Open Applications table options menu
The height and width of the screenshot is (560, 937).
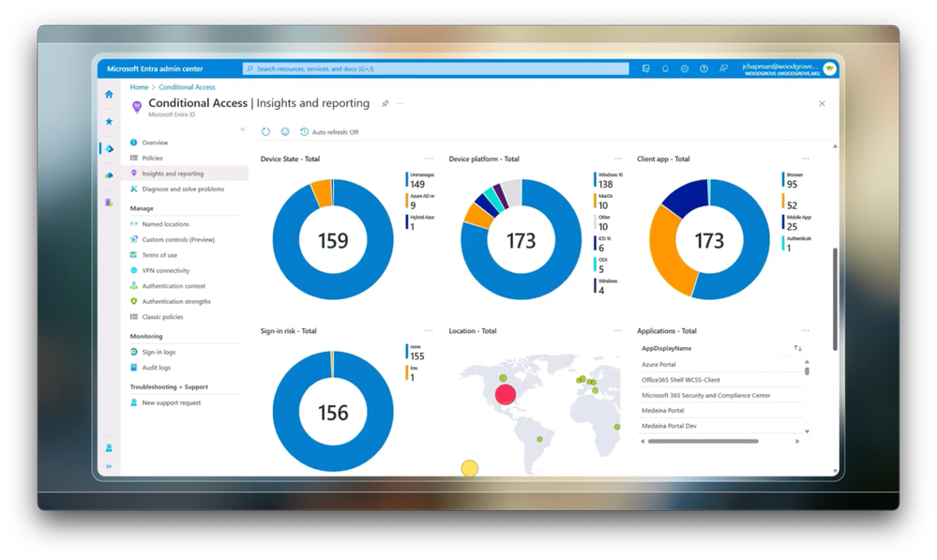(x=806, y=330)
